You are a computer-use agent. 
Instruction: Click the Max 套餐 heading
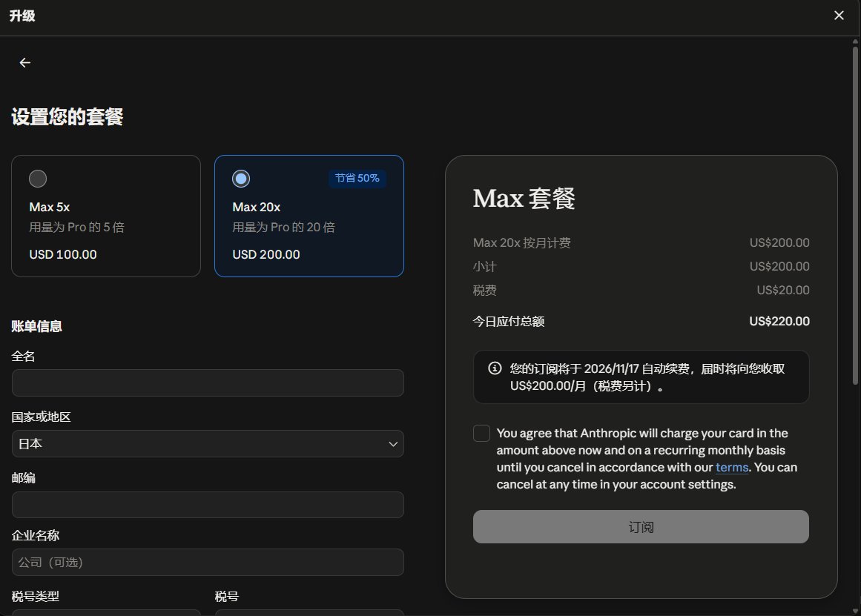tap(524, 198)
